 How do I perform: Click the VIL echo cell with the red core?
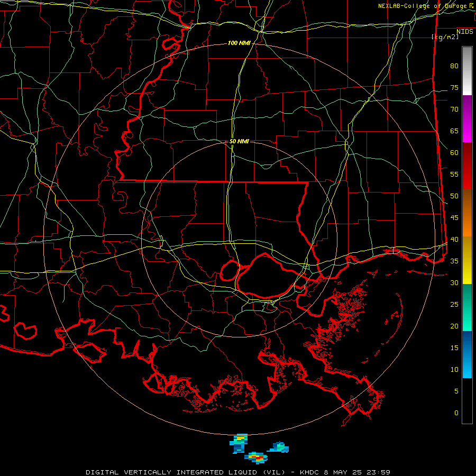(x=257, y=457)
